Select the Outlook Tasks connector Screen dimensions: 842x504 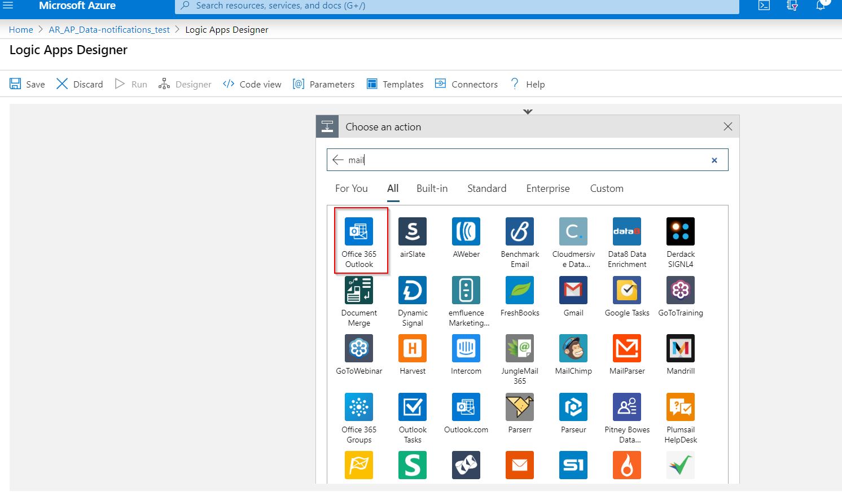click(413, 418)
